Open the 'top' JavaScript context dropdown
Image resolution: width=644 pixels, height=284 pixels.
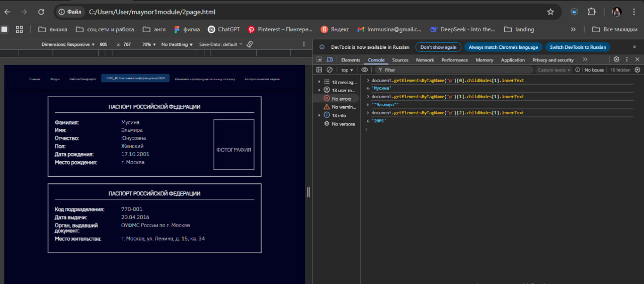pyautogui.click(x=347, y=70)
